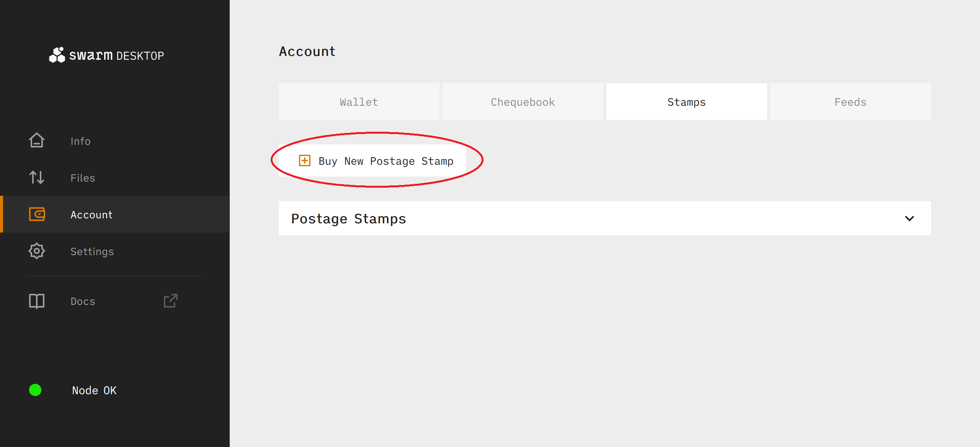Click the Info home icon
Viewport: 980px width, 447px height.
(37, 141)
